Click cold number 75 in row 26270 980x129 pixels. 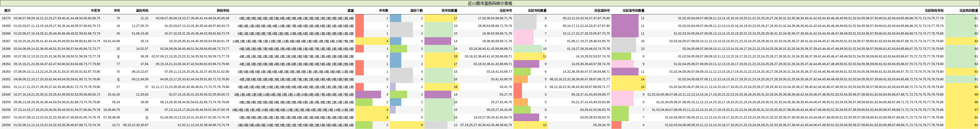pos(118,18)
